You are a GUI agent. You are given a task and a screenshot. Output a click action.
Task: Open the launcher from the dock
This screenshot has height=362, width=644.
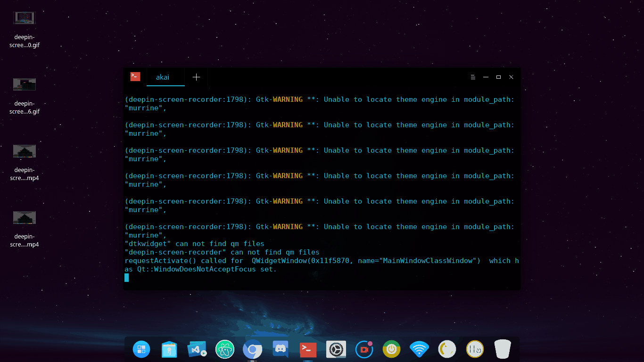(141, 349)
